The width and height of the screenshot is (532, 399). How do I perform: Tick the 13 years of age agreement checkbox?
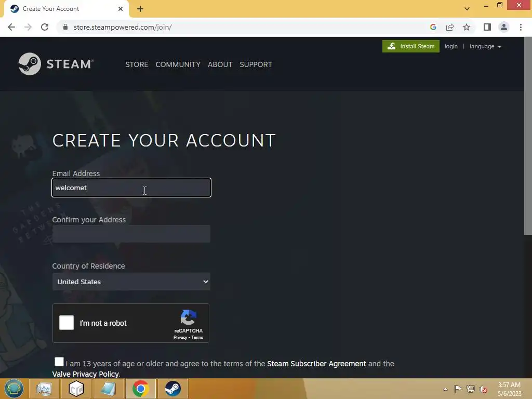pos(59,362)
